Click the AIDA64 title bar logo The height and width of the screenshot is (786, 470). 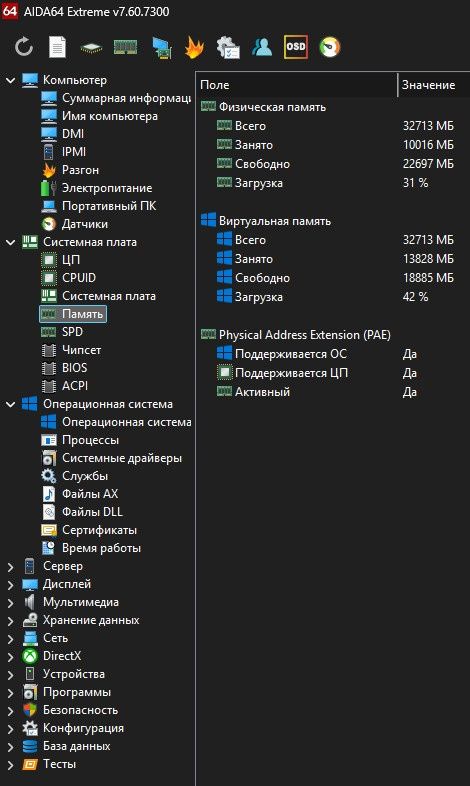point(9,11)
